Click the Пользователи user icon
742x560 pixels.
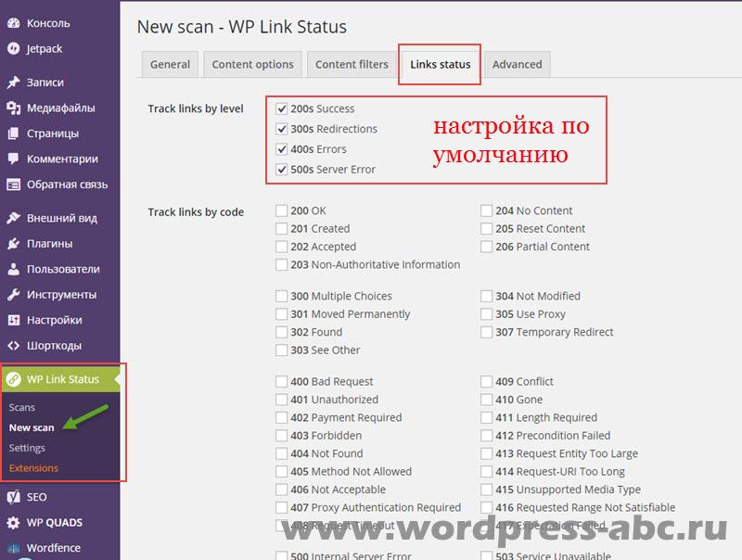(x=14, y=269)
